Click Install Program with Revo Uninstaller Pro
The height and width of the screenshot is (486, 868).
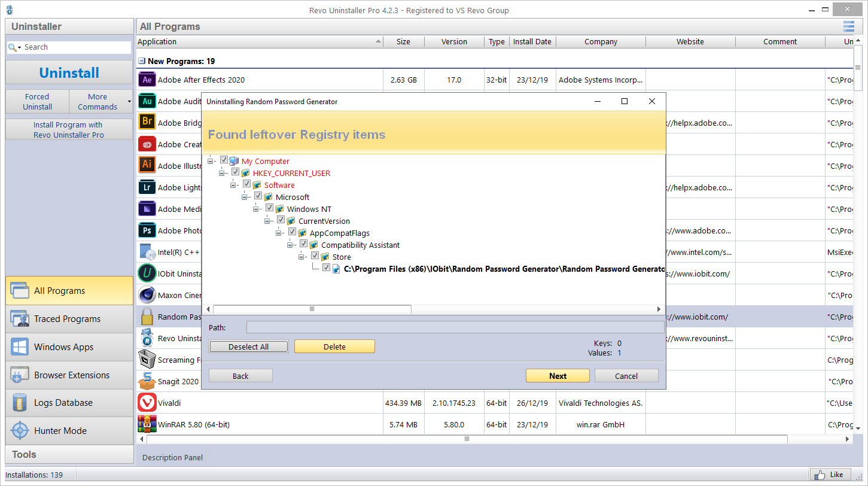69,130
